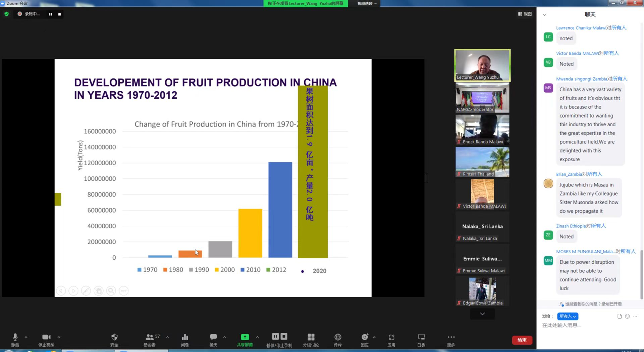Click the red End meeting button
644x352 pixels.
click(522, 340)
